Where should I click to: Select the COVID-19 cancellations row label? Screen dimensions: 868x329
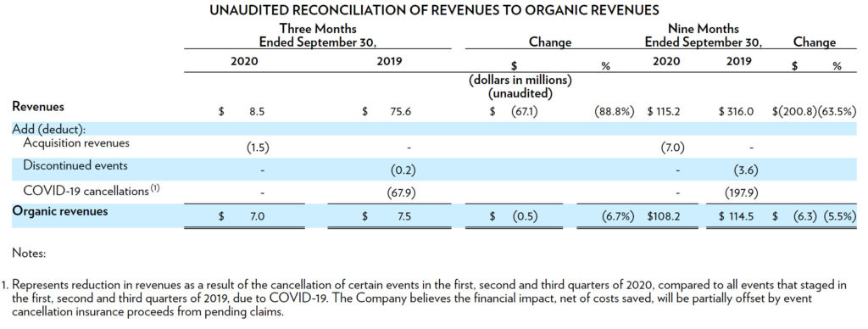[x=86, y=191]
